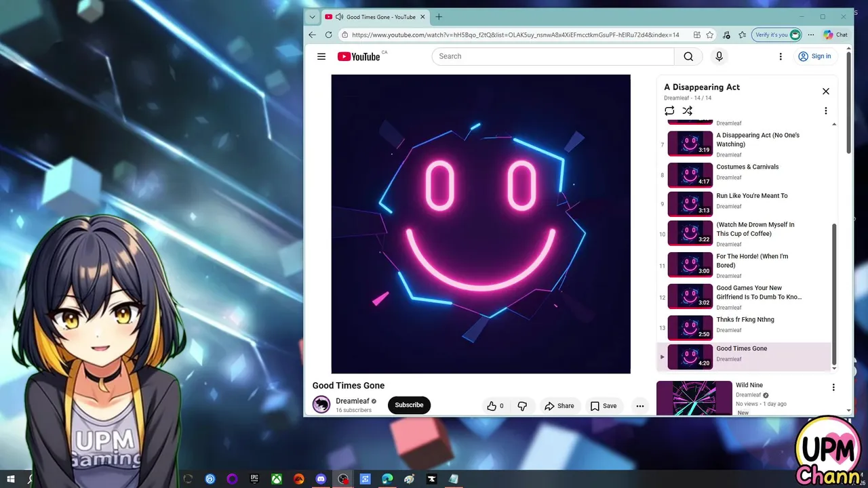Open YouTube settings three-dot menu
This screenshot has width=868, height=488.
click(781, 56)
